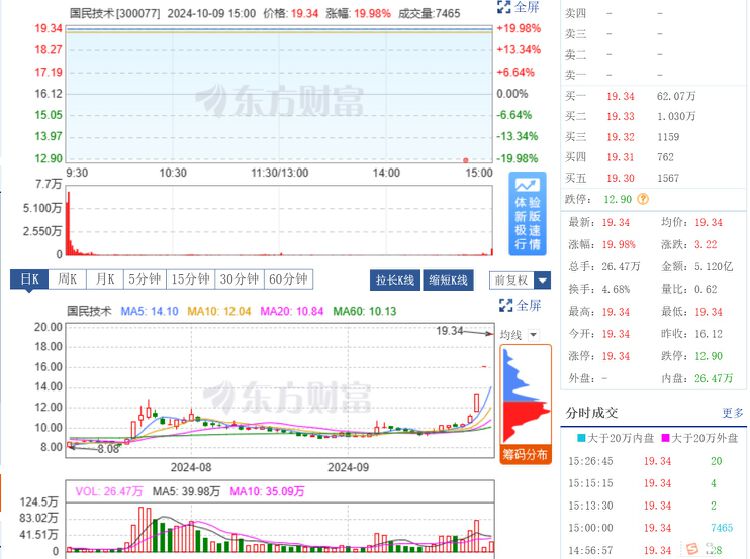Click the MA5: 14.10 legend label
750x559 pixels.
(x=149, y=311)
